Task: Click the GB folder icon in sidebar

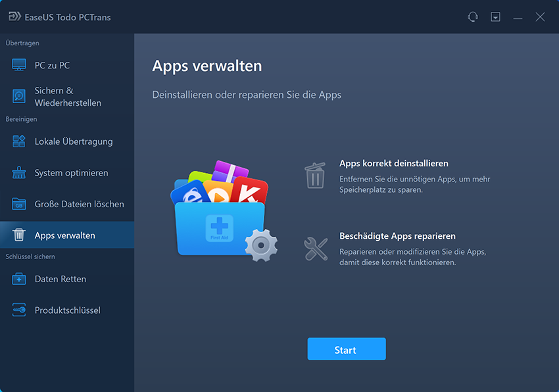Action: coord(19,205)
